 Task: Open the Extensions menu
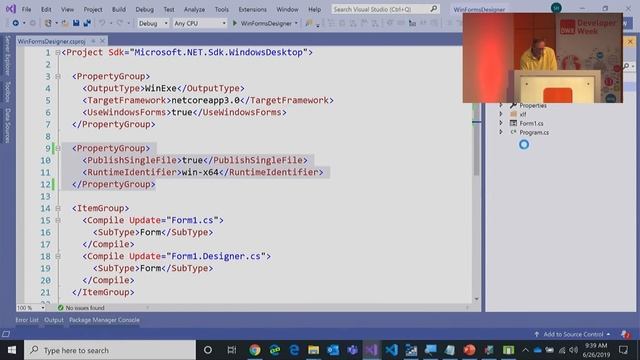click(252, 9)
